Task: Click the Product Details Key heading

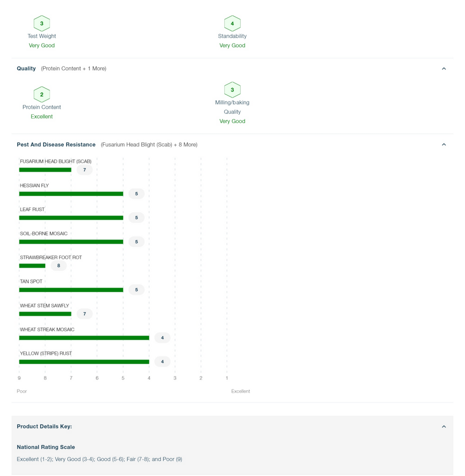Action: (44, 426)
